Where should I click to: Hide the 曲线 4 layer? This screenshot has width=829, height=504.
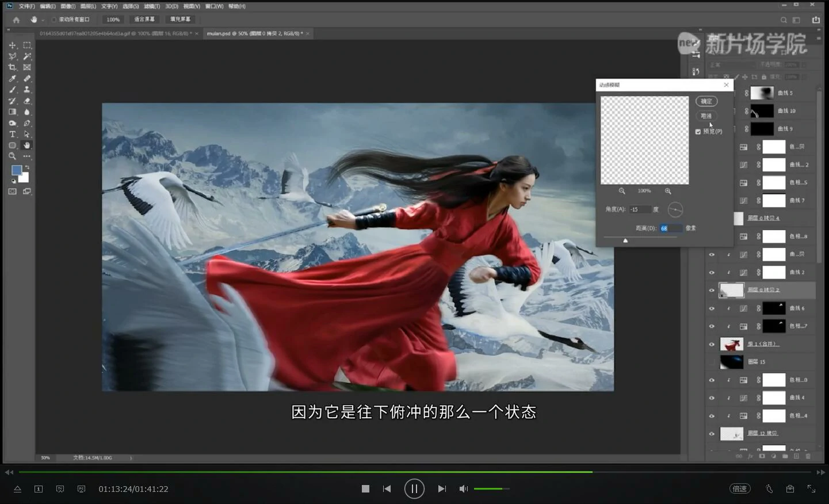[712, 398]
